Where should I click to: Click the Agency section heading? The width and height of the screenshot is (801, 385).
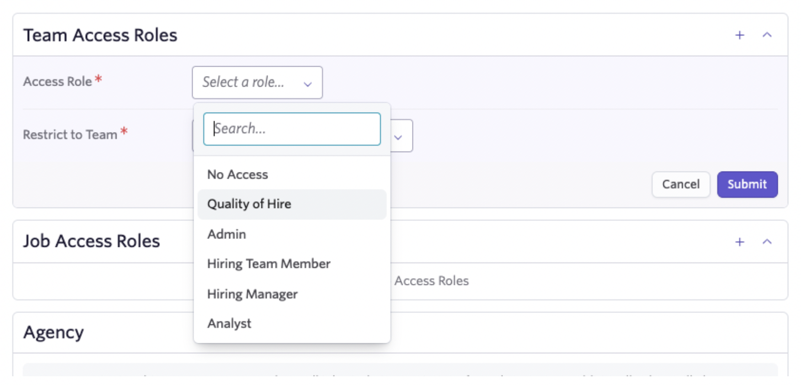(53, 332)
